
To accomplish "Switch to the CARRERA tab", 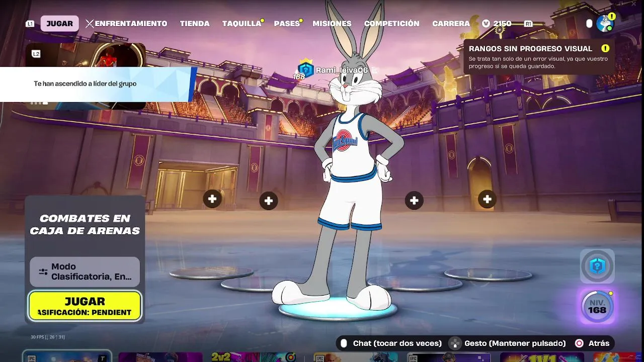I will point(451,24).
